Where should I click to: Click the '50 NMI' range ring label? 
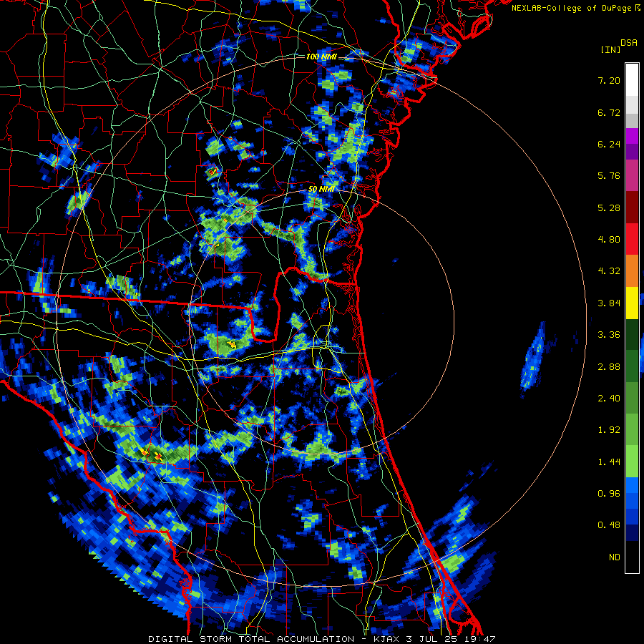321,190
